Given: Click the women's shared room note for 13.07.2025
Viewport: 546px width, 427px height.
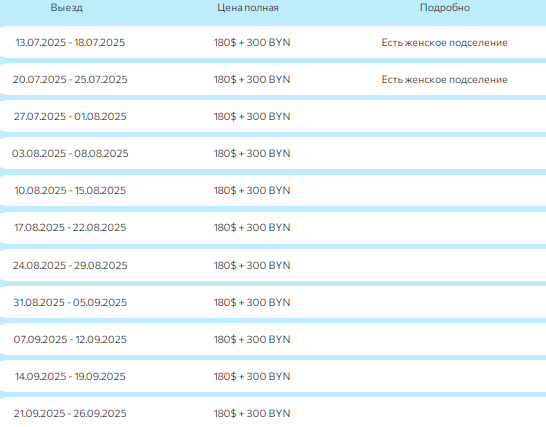Looking at the screenshot, I should click(444, 42).
